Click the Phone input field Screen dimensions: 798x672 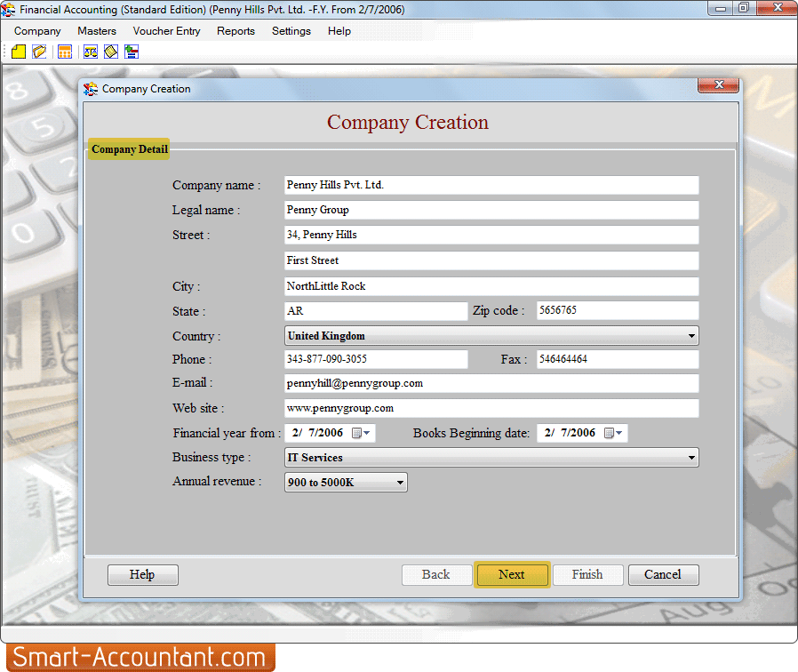click(x=376, y=359)
